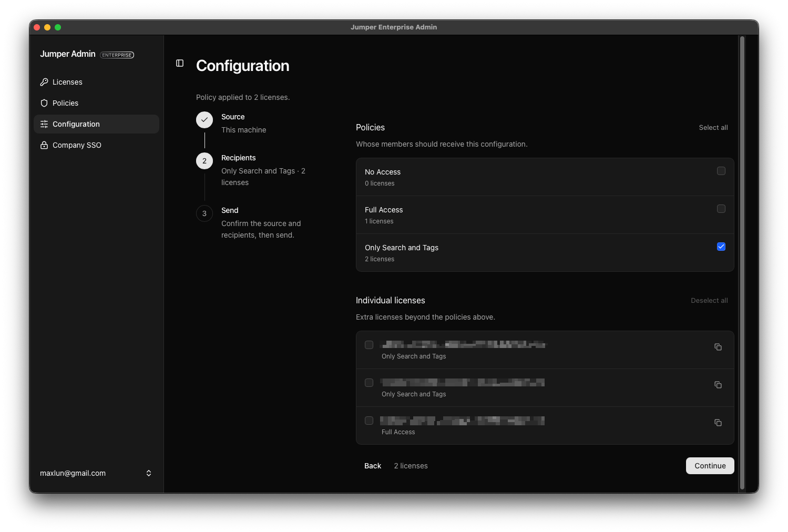Click the '0 licenses' count text
Image resolution: width=788 pixels, height=532 pixels.
pos(380,183)
